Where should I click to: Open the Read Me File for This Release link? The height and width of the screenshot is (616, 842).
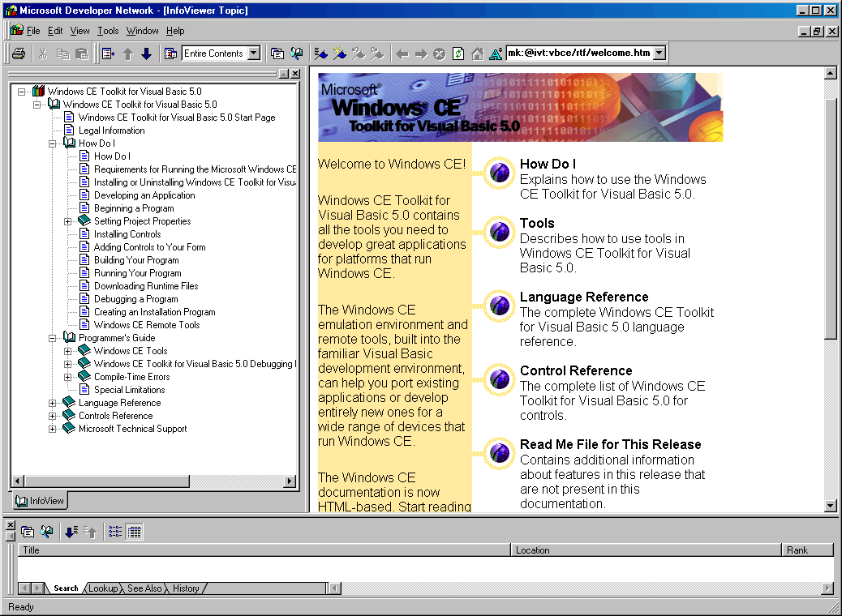[x=611, y=444]
